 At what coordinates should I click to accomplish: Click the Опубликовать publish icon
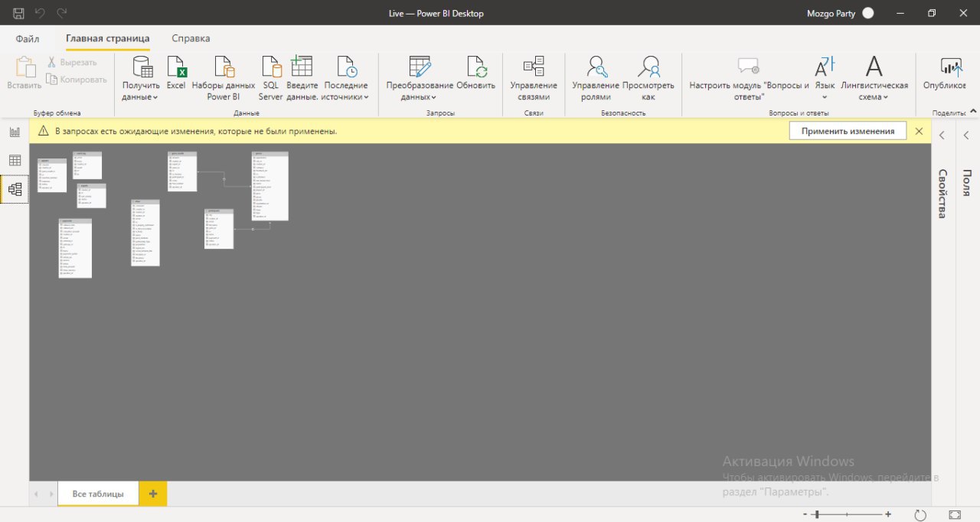(951, 67)
